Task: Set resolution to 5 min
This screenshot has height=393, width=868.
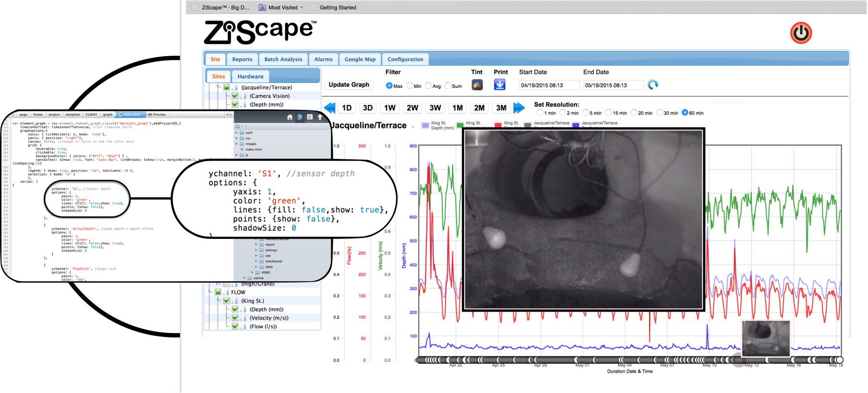Action: [586, 112]
